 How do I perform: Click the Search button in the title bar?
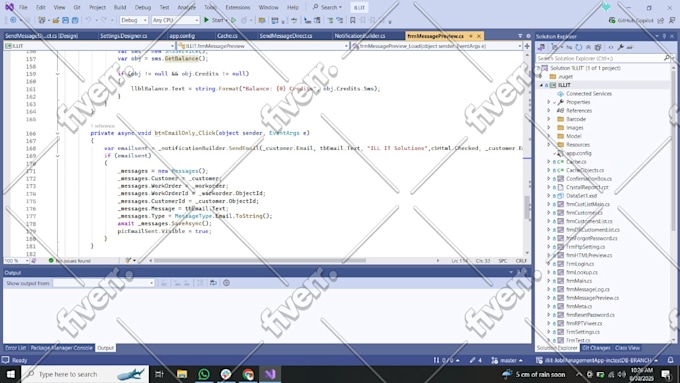coord(327,7)
